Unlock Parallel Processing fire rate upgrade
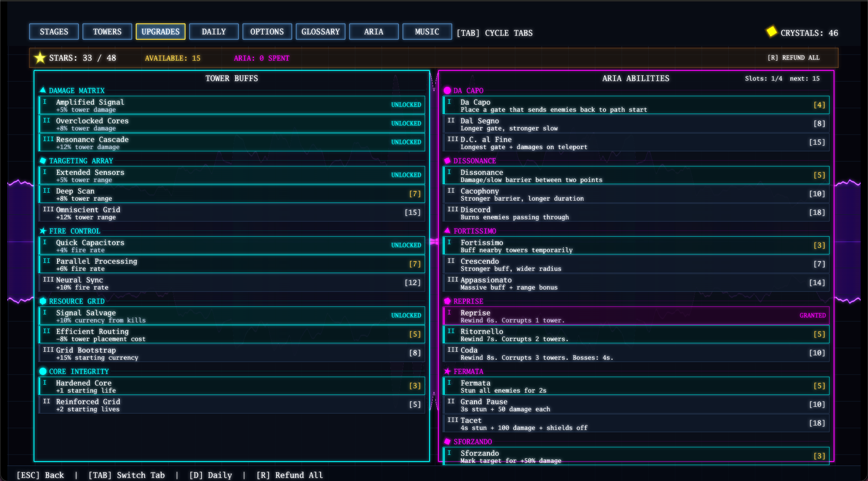Image resolution: width=868 pixels, height=481 pixels. point(231,264)
